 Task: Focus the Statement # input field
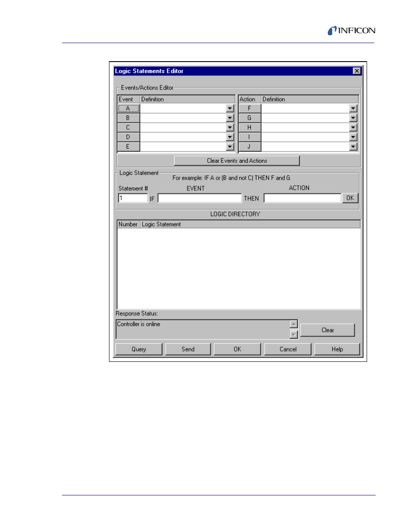tap(133, 198)
